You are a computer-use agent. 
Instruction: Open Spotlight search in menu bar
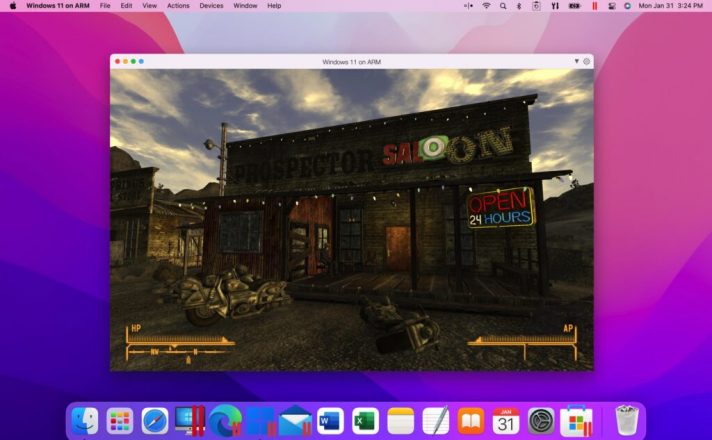[503, 6]
